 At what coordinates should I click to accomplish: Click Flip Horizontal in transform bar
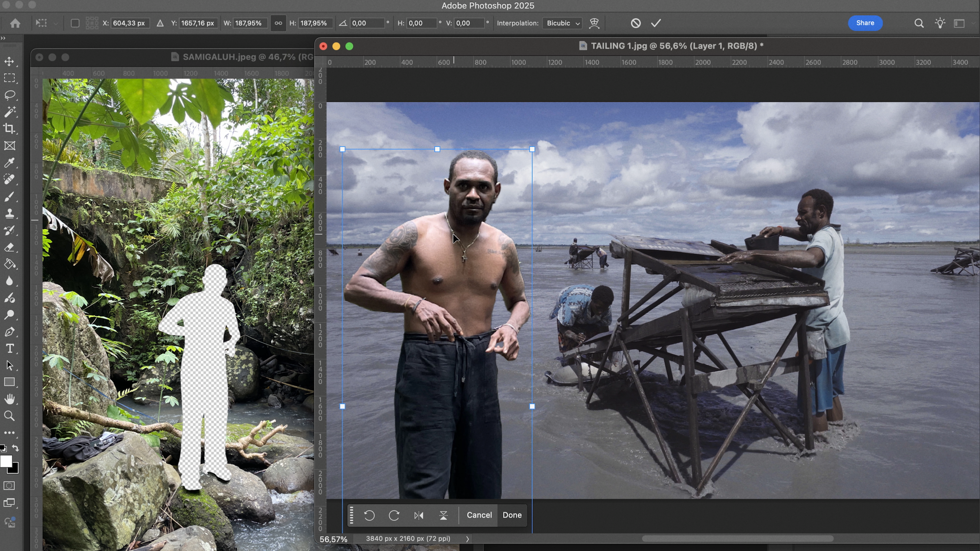coord(418,515)
